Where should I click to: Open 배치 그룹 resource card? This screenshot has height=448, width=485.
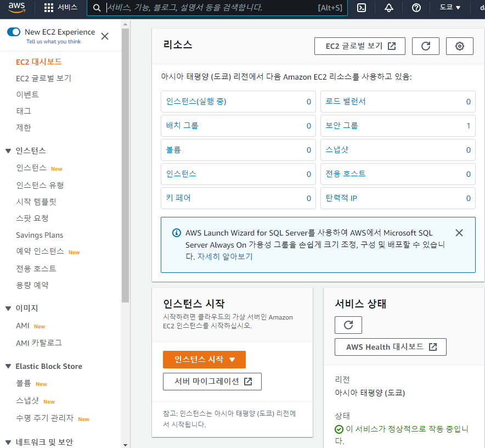point(238,126)
